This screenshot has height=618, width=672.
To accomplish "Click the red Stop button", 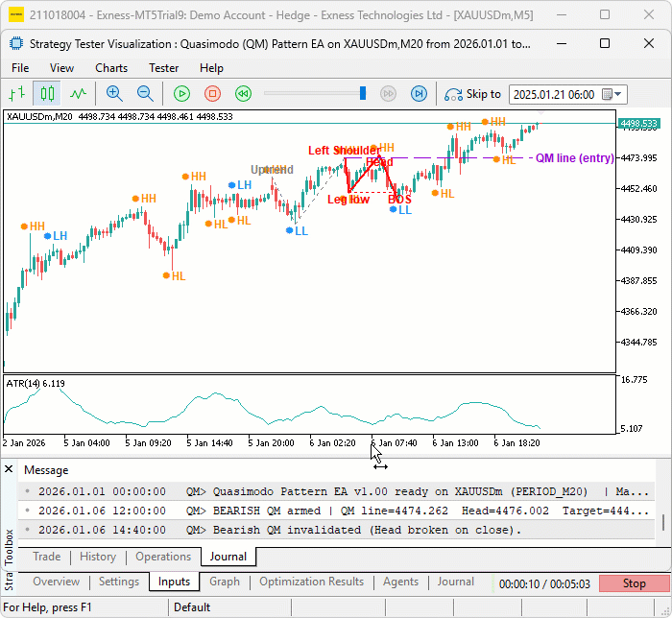I will coord(634,583).
